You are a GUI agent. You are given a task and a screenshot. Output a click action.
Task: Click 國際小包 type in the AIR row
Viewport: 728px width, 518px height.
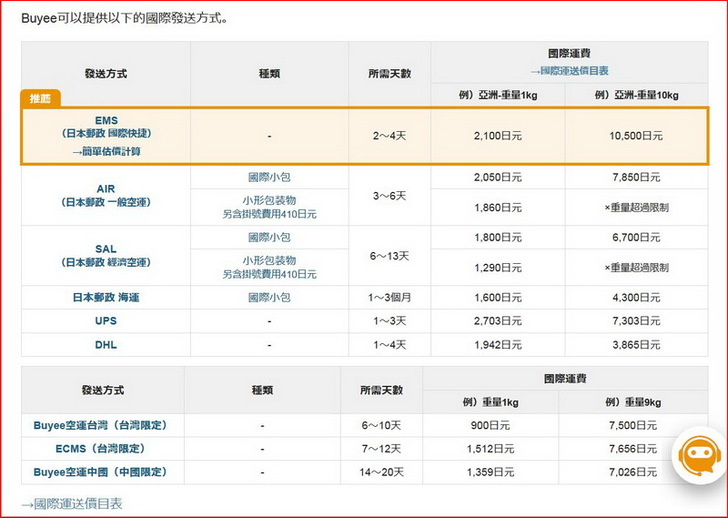coord(269,177)
